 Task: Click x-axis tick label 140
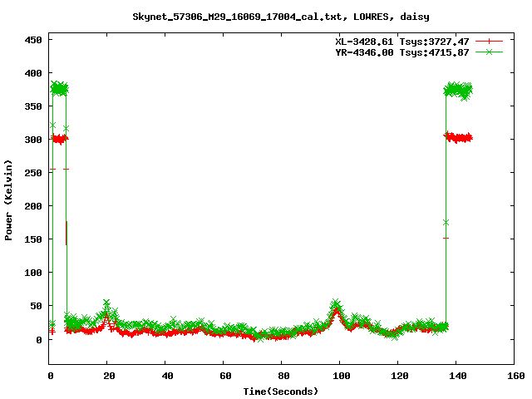pyautogui.click(x=458, y=376)
